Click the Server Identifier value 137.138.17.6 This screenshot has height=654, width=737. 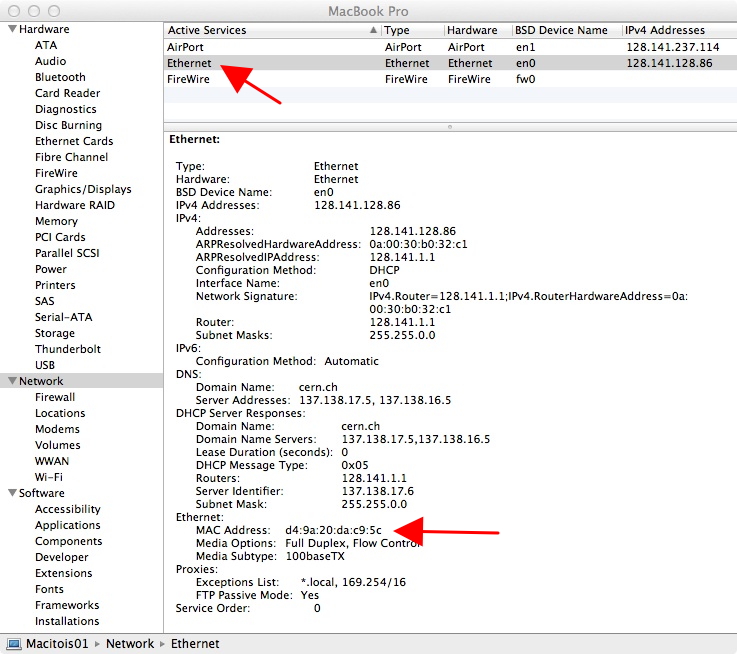pyautogui.click(x=377, y=491)
